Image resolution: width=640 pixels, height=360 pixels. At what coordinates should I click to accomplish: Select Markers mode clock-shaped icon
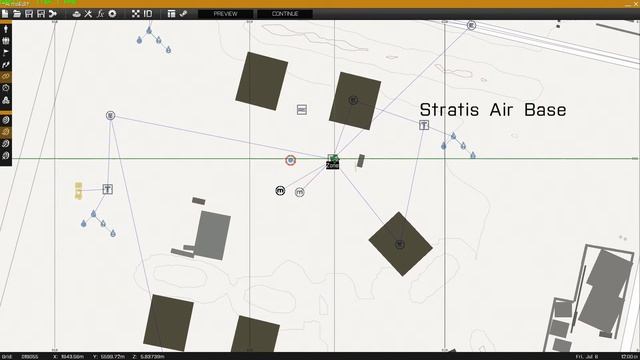[x=6, y=88]
